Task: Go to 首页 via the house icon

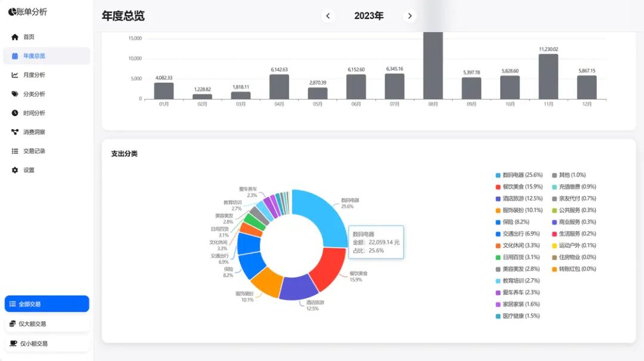Action: click(15, 37)
